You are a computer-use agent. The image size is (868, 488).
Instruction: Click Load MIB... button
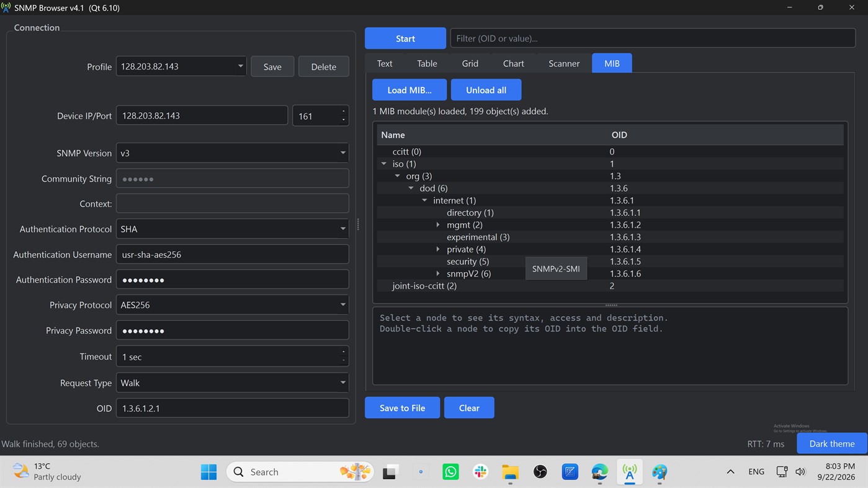(x=409, y=90)
